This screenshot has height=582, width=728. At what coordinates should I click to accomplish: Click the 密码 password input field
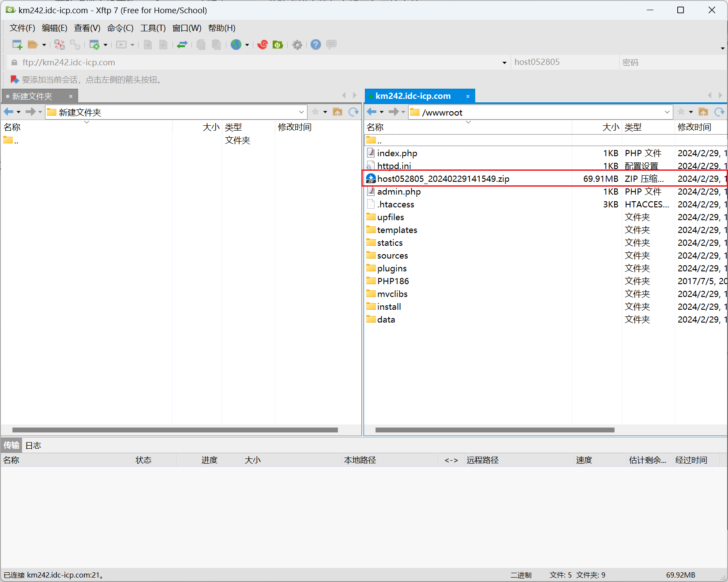click(671, 63)
